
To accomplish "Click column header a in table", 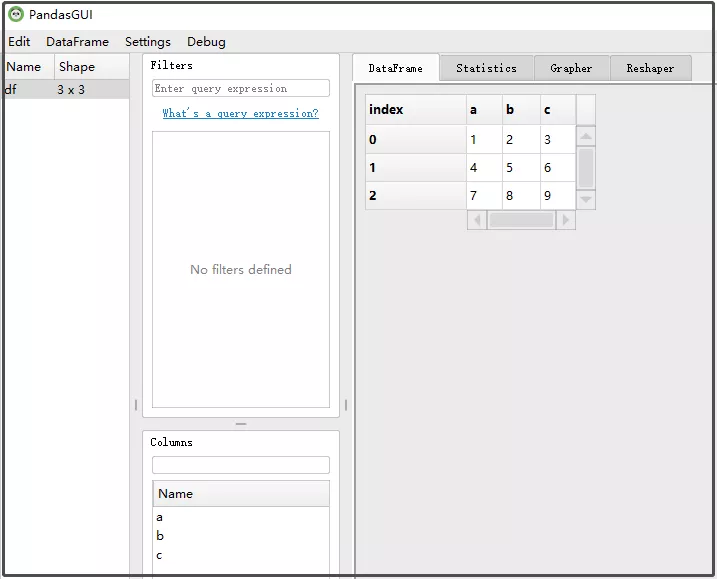I will (x=484, y=110).
